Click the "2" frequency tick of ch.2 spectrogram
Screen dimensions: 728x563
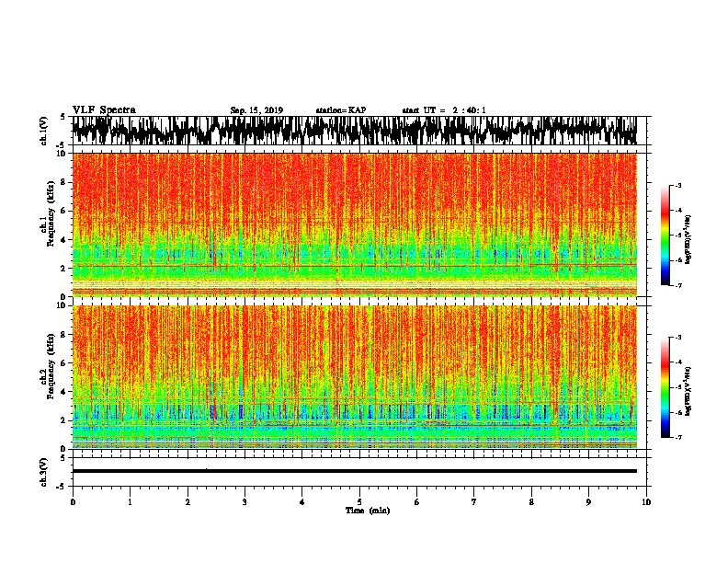coord(64,420)
